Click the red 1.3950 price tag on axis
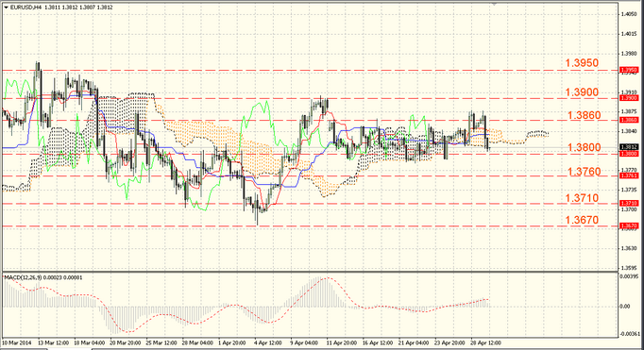 (629, 70)
